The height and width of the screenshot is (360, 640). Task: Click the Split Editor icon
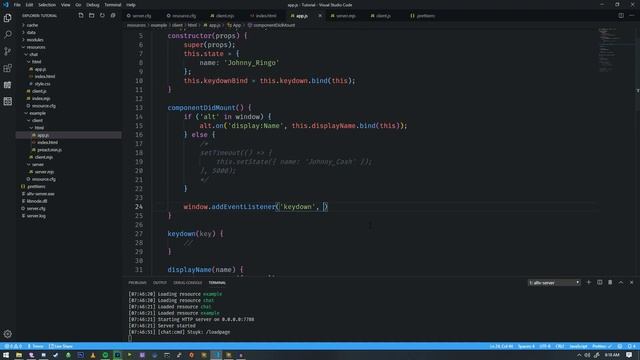(621, 16)
